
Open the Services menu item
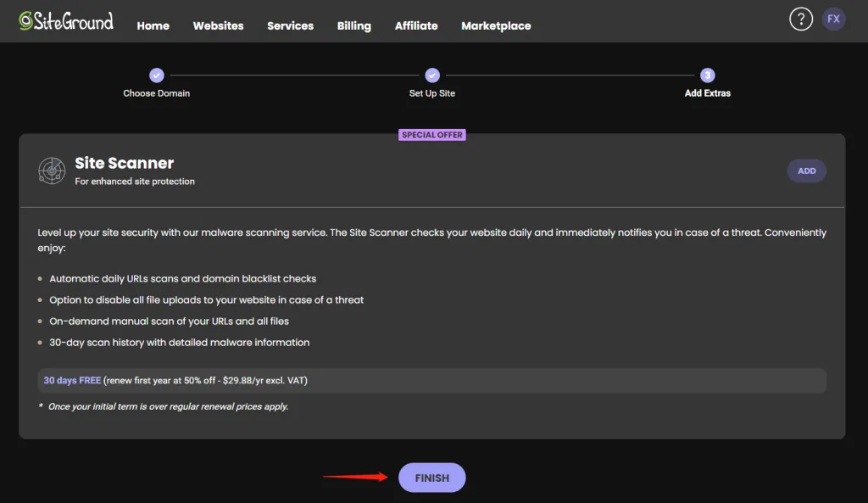coord(290,25)
